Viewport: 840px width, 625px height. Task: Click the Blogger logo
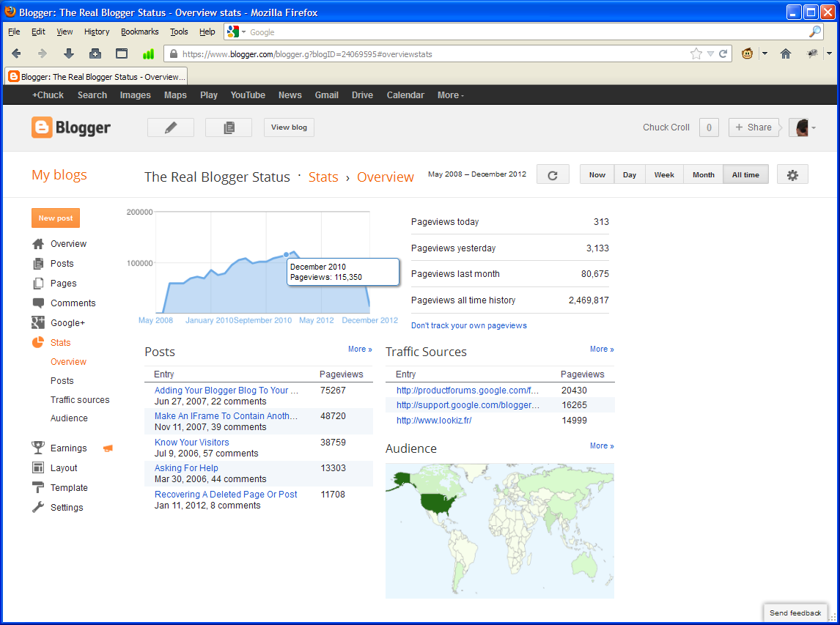pyautogui.click(x=70, y=127)
